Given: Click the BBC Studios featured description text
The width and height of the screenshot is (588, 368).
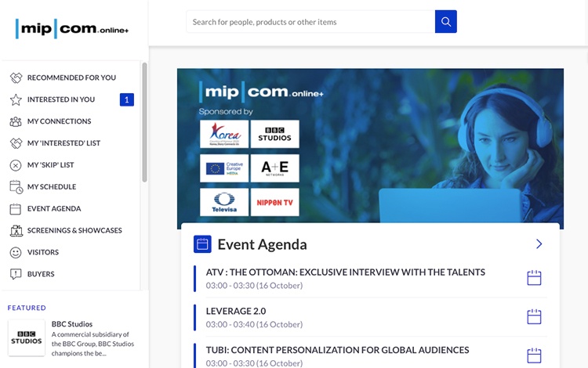Looking at the screenshot, I should (93, 344).
